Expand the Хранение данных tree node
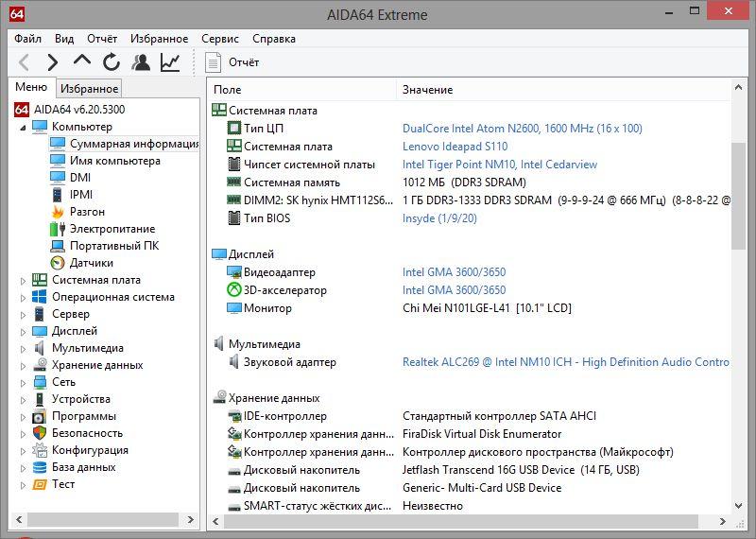This screenshot has height=539, width=756. tap(23, 366)
